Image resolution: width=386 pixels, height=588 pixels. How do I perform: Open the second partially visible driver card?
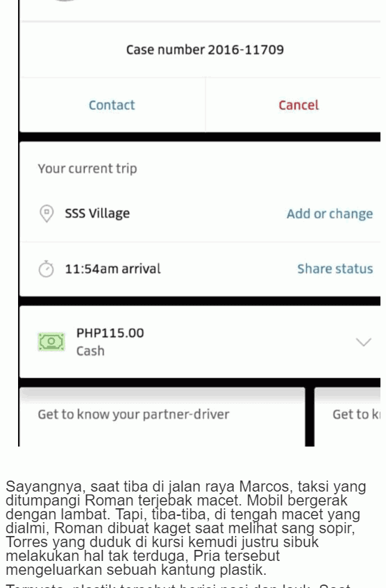(x=347, y=417)
